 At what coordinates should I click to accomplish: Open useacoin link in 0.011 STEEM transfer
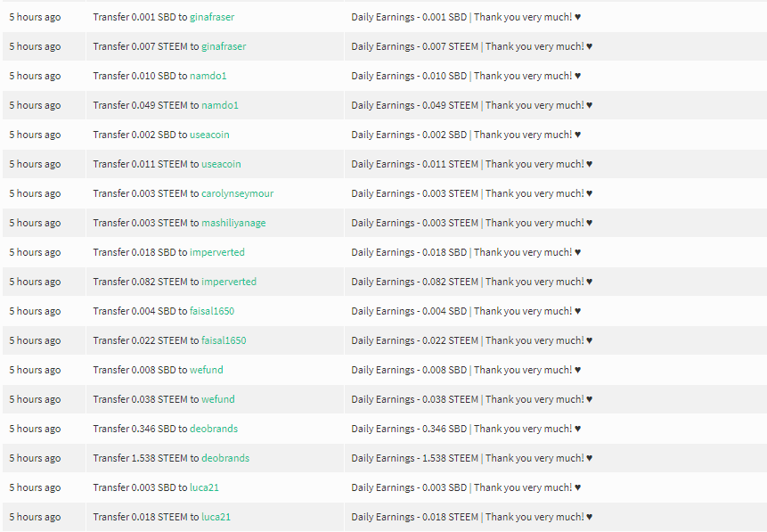221,164
